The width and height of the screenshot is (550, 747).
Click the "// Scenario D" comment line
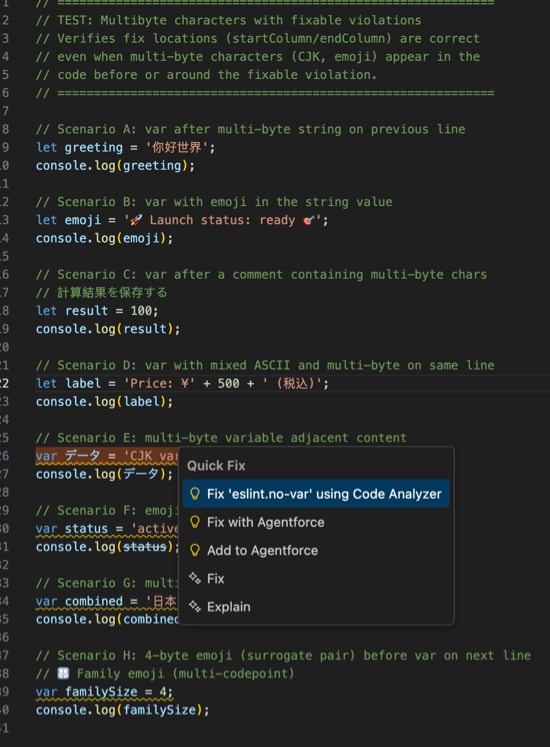point(265,365)
